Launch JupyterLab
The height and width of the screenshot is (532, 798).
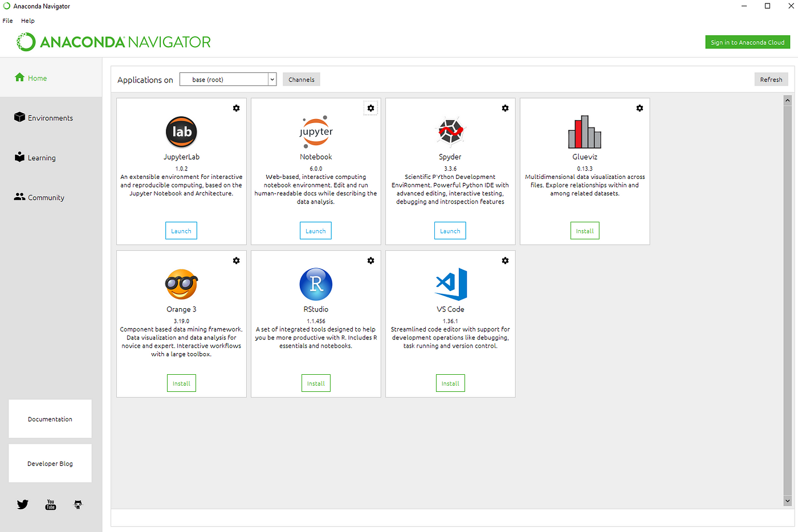[181, 231]
